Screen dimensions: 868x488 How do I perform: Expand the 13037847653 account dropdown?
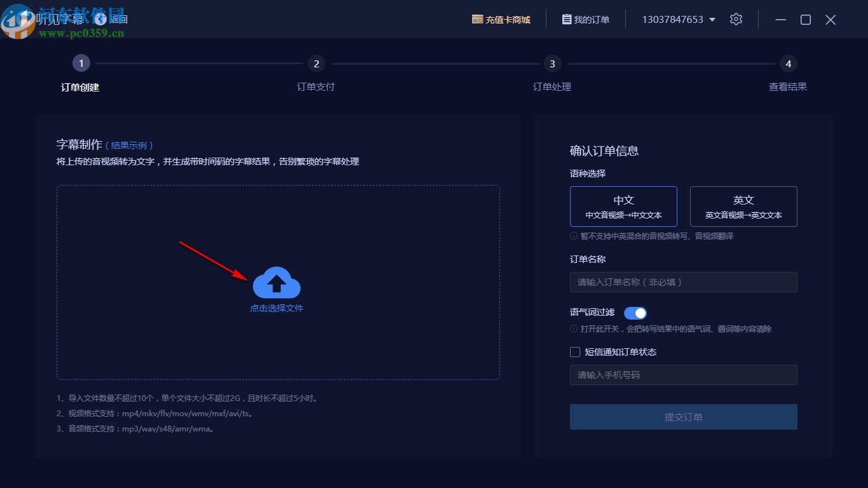679,20
